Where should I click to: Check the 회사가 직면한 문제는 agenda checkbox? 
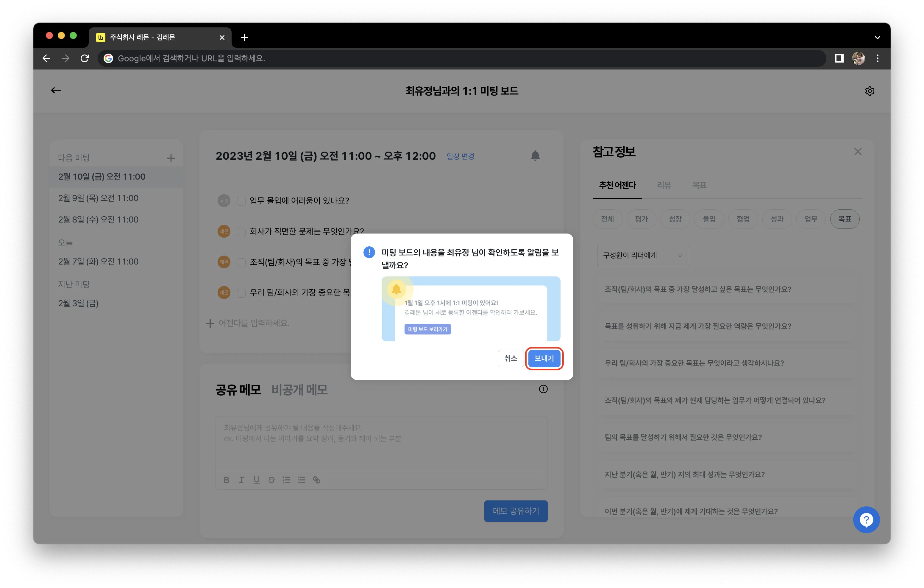point(241,231)
